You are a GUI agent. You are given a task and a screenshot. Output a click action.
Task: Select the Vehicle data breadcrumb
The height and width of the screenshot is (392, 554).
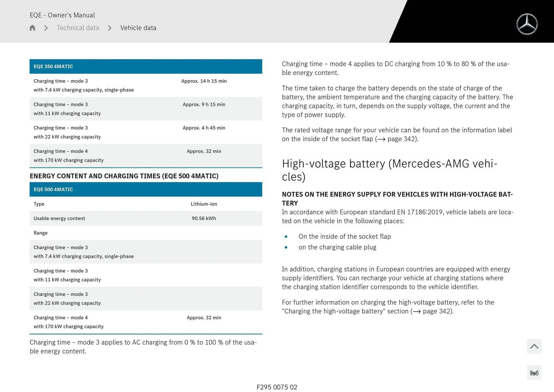[138, 28]
